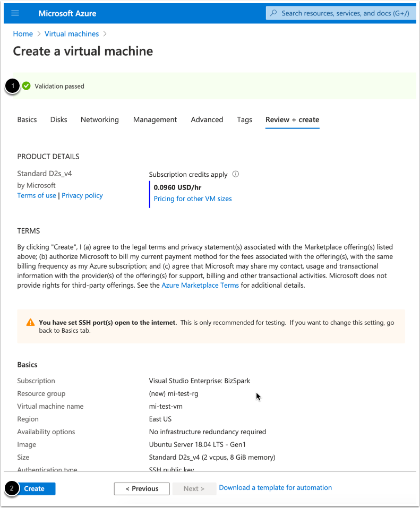
Task: Focus the Search resources, services, and docs field
Action: click(341, 13)
